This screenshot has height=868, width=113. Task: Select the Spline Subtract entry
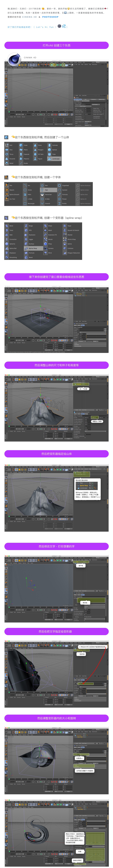click(x=85, y=185)
